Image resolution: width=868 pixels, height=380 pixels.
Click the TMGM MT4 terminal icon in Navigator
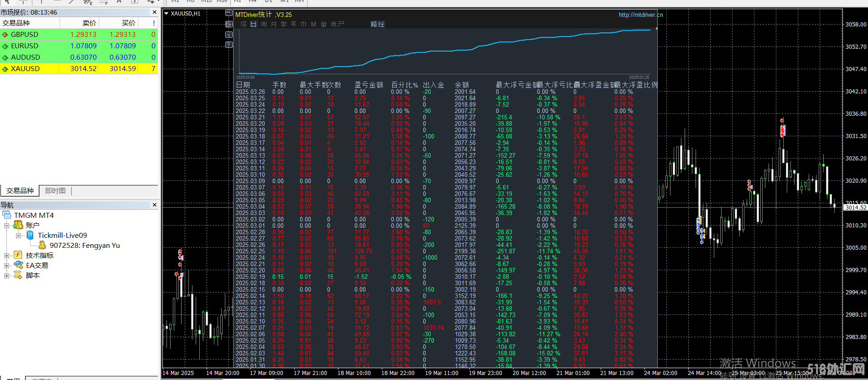tap(7, 215)
